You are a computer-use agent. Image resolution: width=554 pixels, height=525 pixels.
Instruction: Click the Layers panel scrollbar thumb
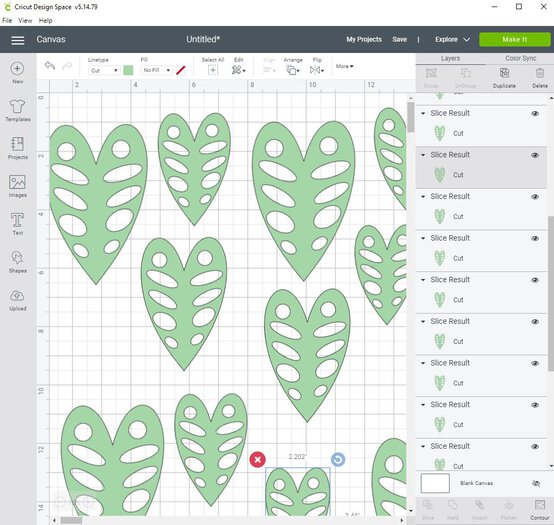(x=551, y=294)
